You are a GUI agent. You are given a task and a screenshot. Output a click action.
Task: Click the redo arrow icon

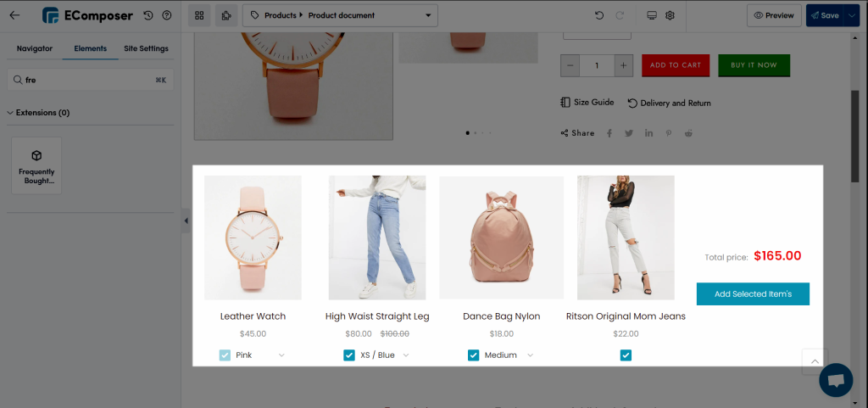click(620, 15)
